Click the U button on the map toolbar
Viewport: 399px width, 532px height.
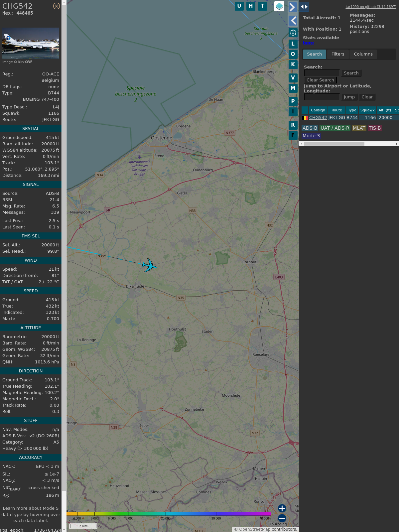pyautogui.click(x=239, y=6)
